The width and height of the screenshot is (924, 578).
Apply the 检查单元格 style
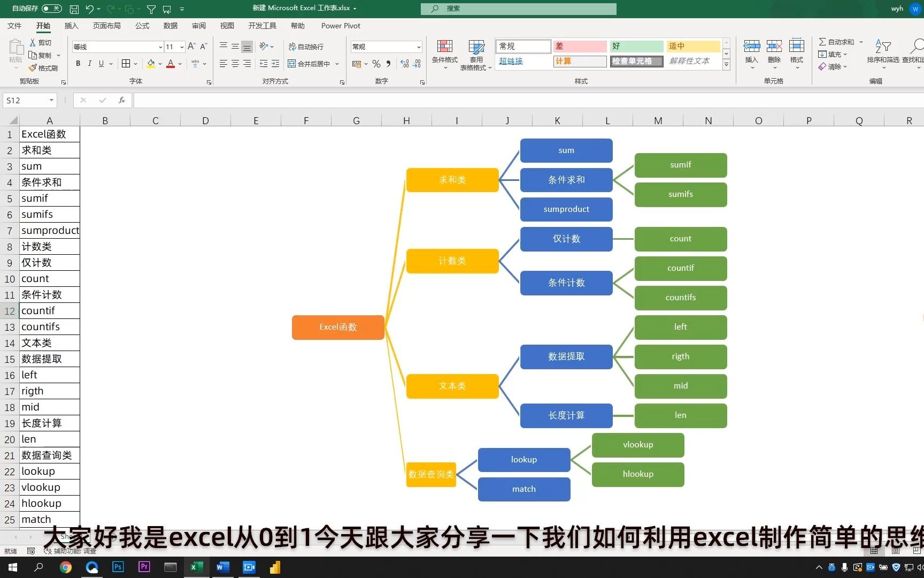(636, 61)
